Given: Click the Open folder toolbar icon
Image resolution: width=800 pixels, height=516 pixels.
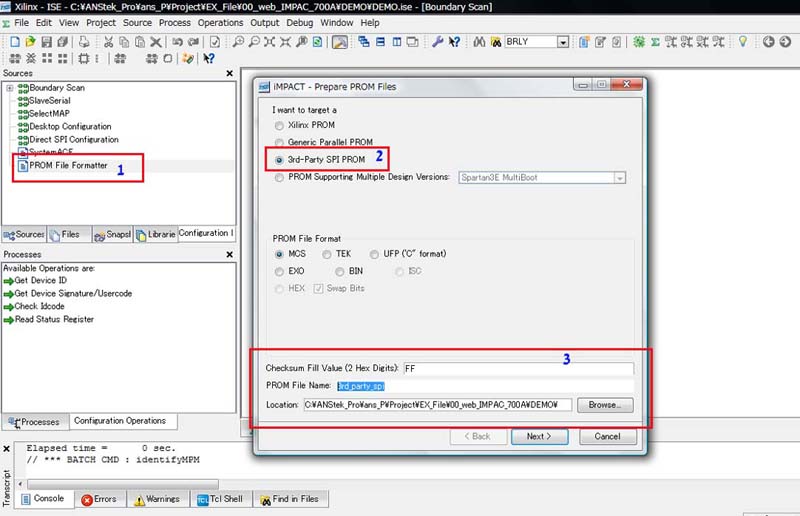Looking at the screenshot, I should (31, 42).
